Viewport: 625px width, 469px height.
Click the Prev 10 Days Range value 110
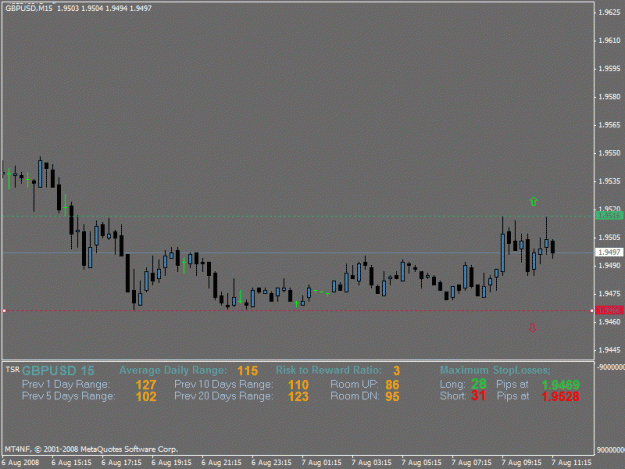pos(298,385)
